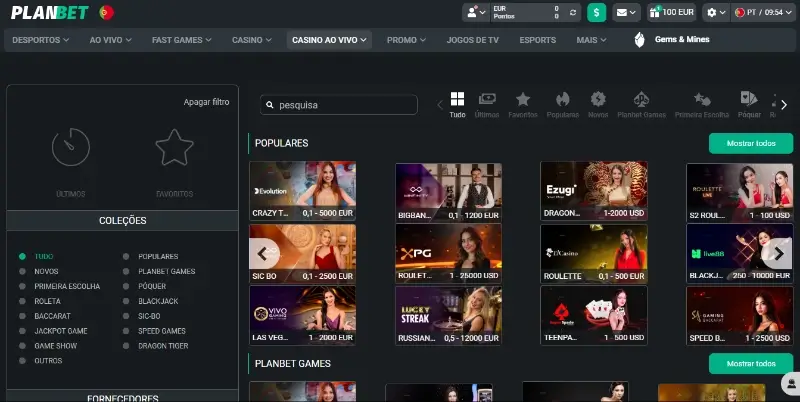Click the Apagar filtro link
Image resolution: width=800 pixels, height=402 pixels.
pos(206,102)
